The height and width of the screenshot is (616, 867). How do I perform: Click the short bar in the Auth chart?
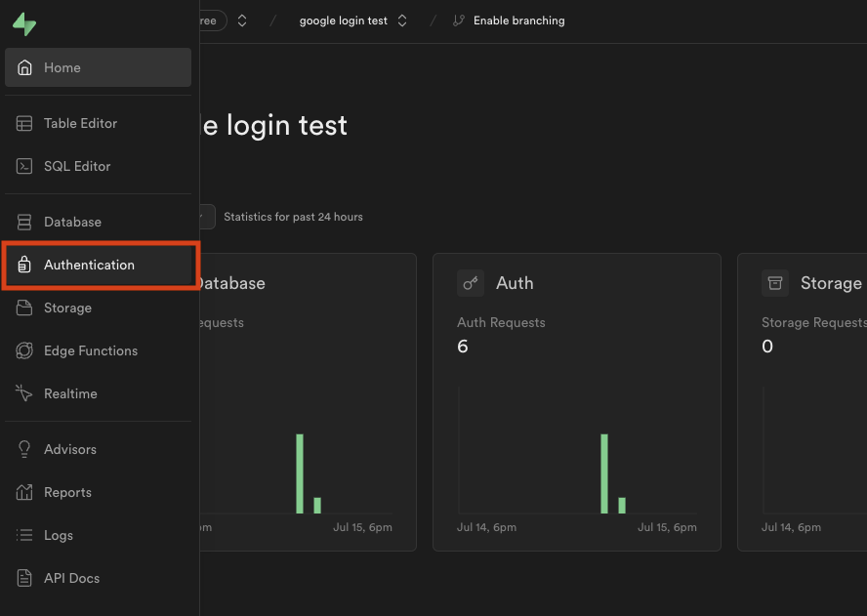coord(622,506)
